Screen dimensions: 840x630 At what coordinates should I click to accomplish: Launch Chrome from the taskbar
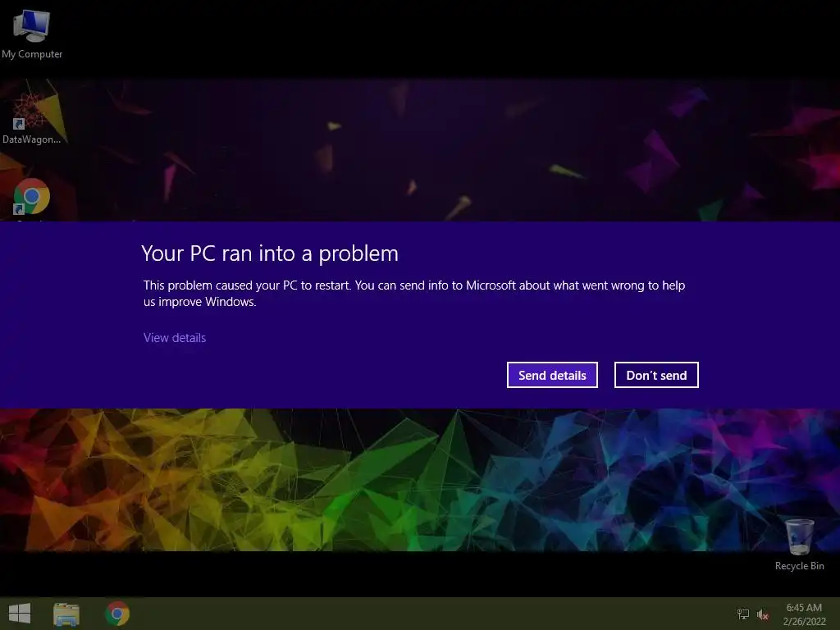click(x=117, y=614)
